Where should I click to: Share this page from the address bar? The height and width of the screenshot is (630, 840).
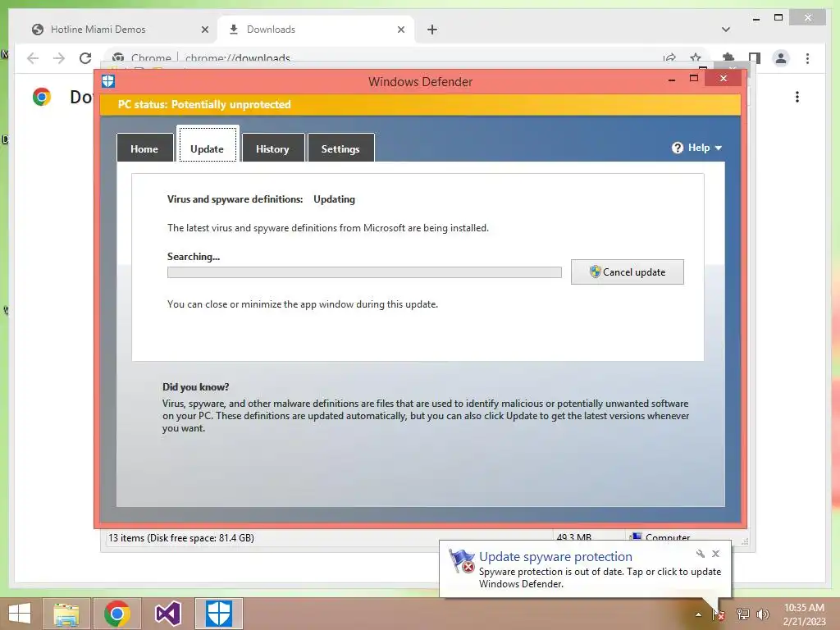[x=669, y=57]
